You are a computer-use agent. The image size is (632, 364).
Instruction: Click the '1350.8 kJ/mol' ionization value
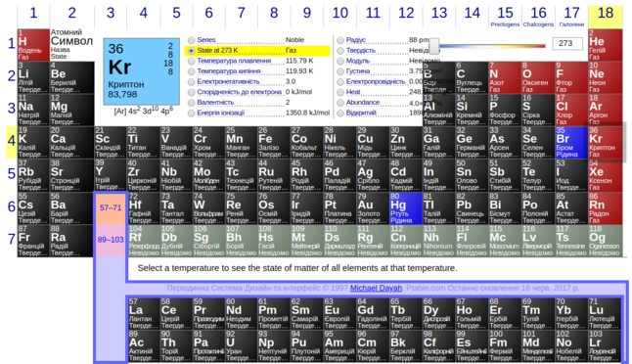(x=307, y=113)
